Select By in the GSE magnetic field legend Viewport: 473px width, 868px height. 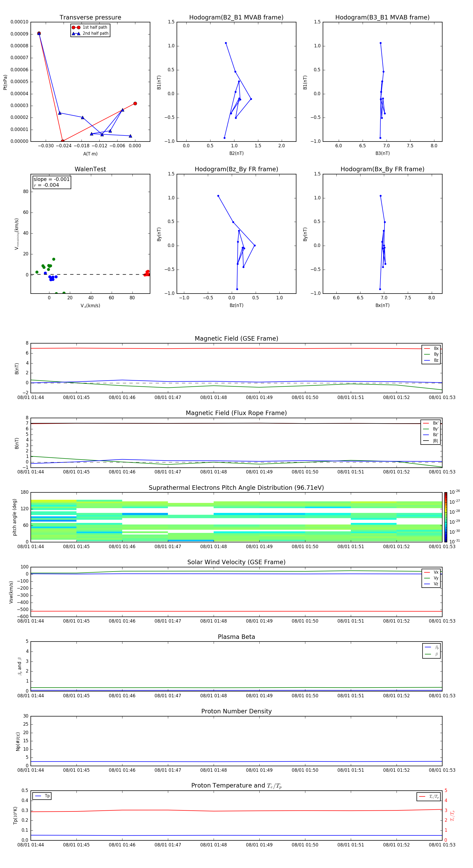click(x=431, y=354)
